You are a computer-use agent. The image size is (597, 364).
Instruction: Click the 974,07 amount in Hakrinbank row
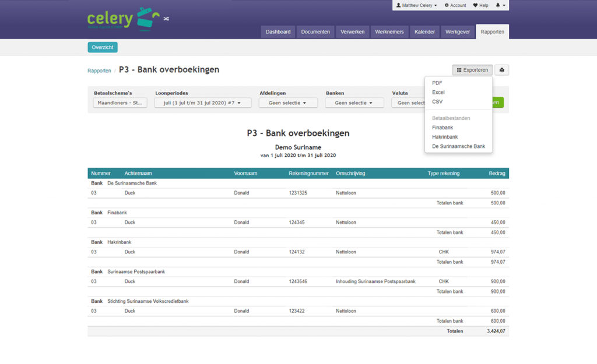pos(498,252)
